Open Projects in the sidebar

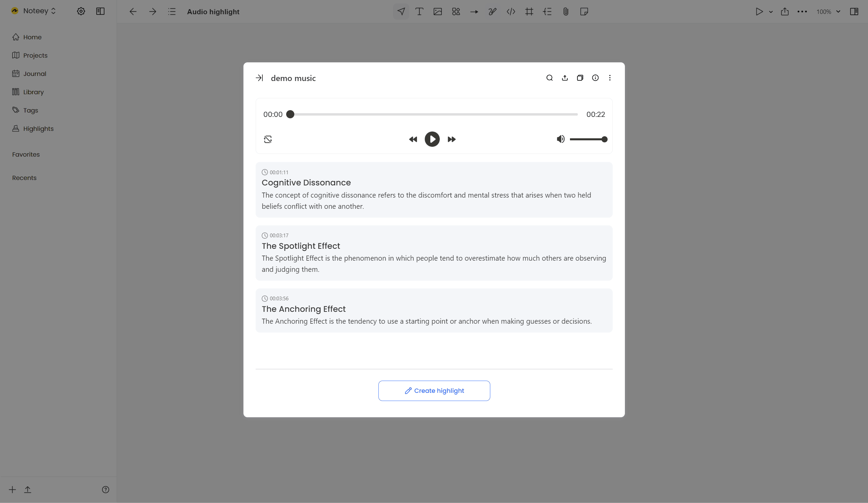point(30,55)
